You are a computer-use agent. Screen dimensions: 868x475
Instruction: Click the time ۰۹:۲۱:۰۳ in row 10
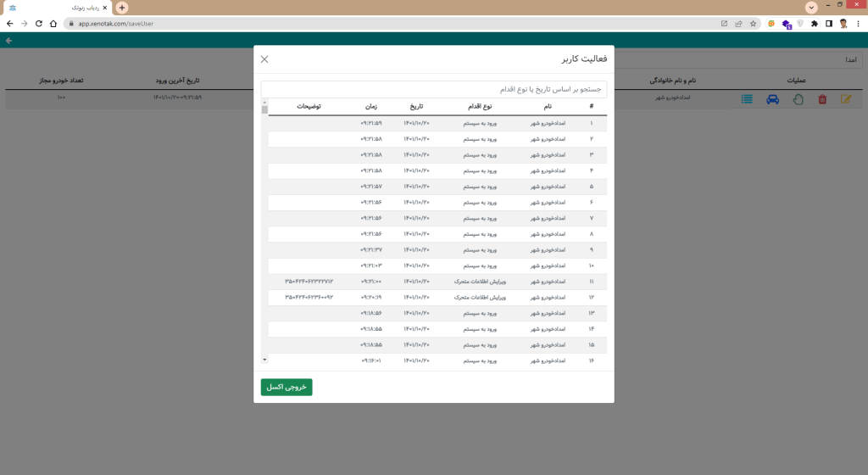pos(371,265)
